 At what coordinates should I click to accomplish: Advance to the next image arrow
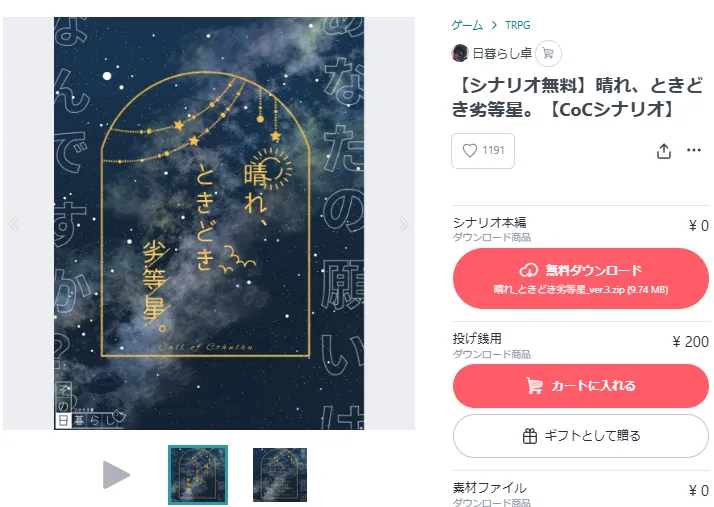[403, 224]
